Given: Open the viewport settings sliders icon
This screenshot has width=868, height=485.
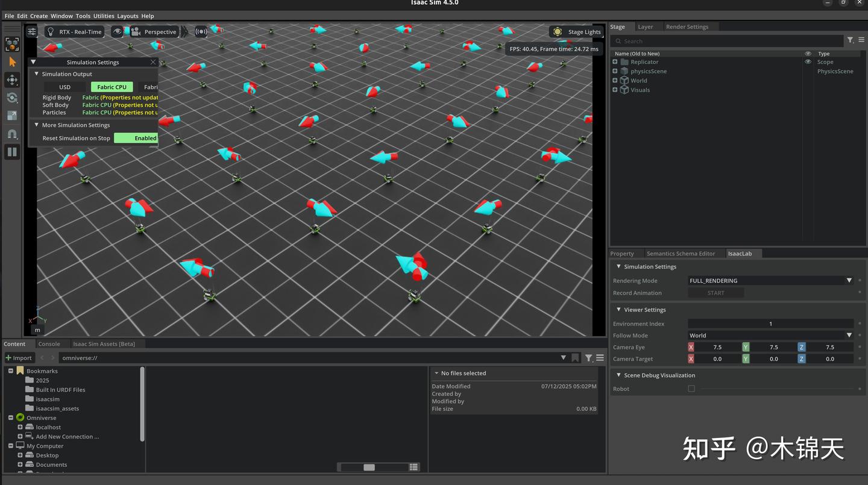Looking at the screenshot, I should 32,32.
